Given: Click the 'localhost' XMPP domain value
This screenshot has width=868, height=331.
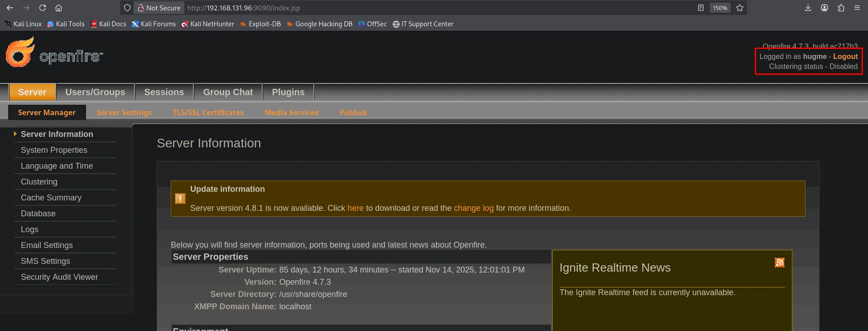Looking at the screenshot, I should point(295,307).
